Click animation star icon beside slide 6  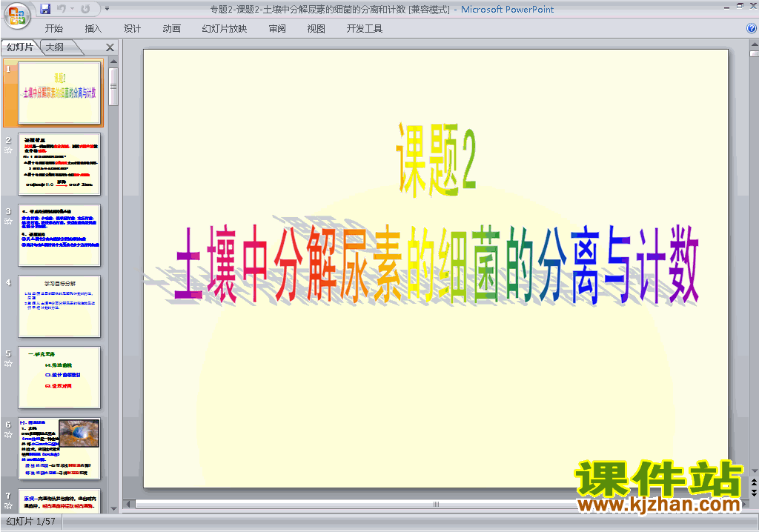point(8,435)
